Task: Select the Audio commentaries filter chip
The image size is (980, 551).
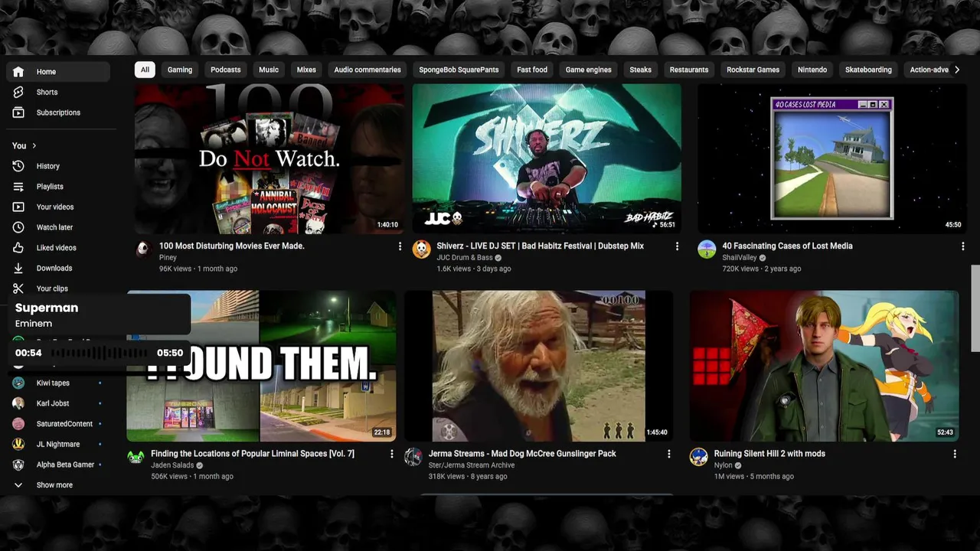Action: tap(367, 70)
